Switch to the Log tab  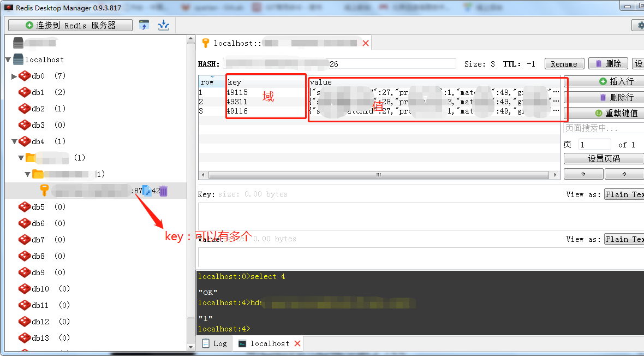point(215,343)
